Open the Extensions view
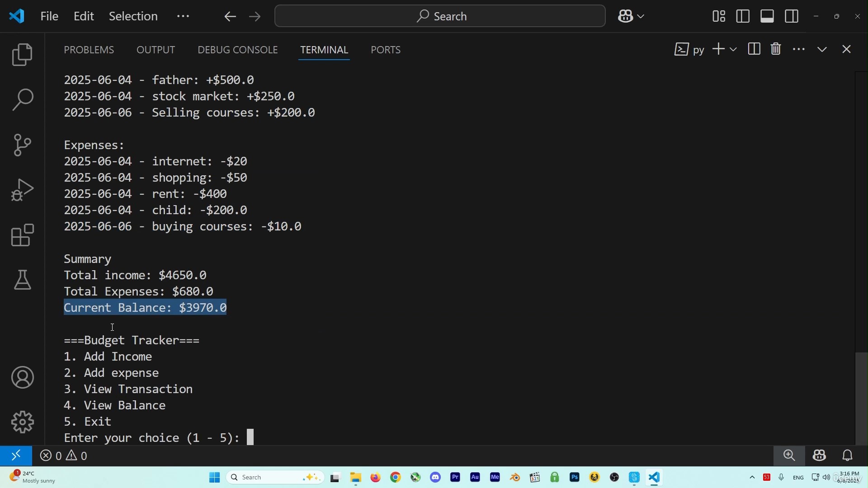This screenshot has height=488, width=868. click(22, 235)
